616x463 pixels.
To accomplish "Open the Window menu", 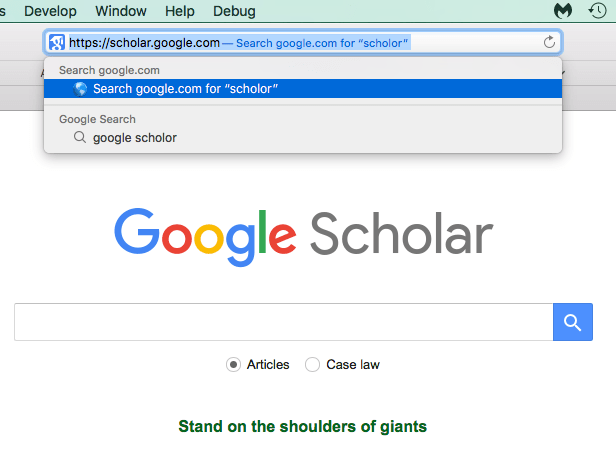I will point(120,11).
